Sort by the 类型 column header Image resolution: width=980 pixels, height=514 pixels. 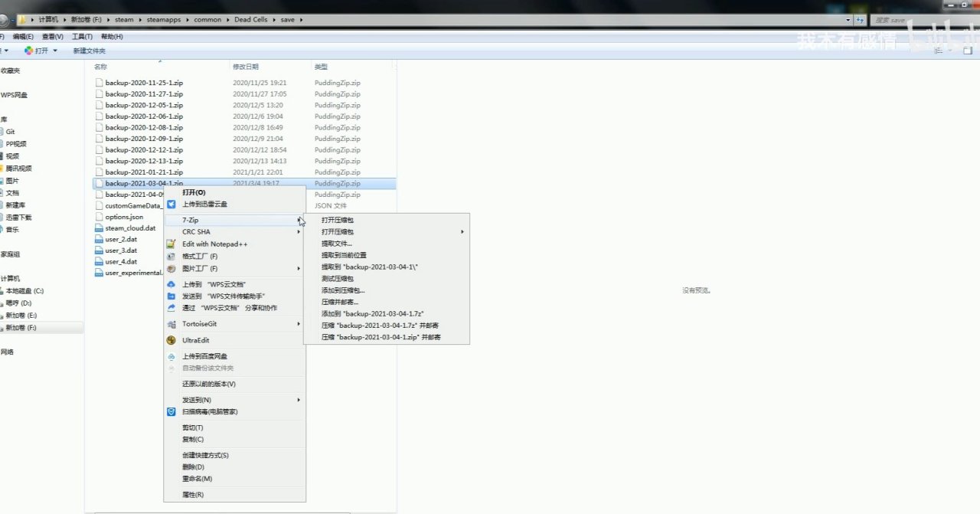pos(354,67)
